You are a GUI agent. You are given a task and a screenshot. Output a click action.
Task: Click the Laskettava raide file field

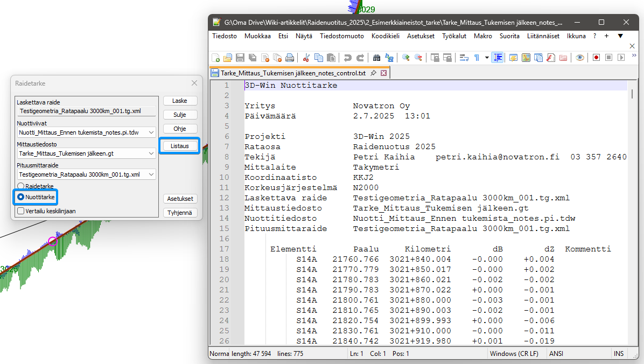[x=86, y=111]
